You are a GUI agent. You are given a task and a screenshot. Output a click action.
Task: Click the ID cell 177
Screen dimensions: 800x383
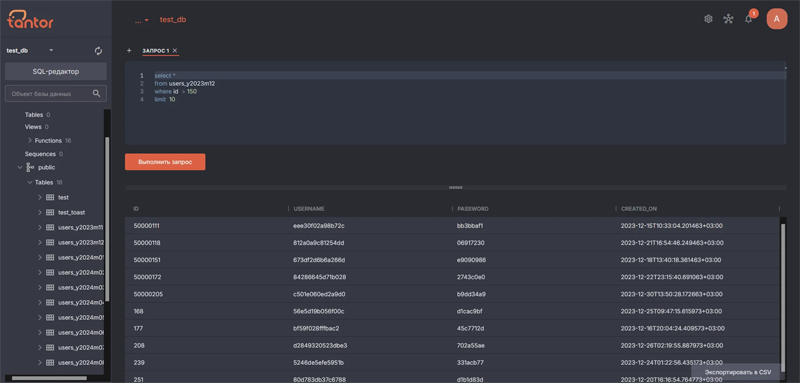click(138, 328)
